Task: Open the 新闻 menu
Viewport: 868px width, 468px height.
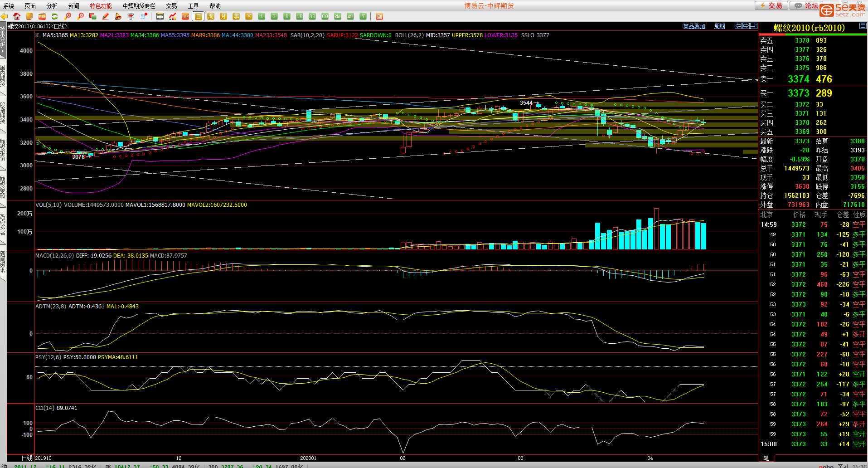Action: coord(74,6)
